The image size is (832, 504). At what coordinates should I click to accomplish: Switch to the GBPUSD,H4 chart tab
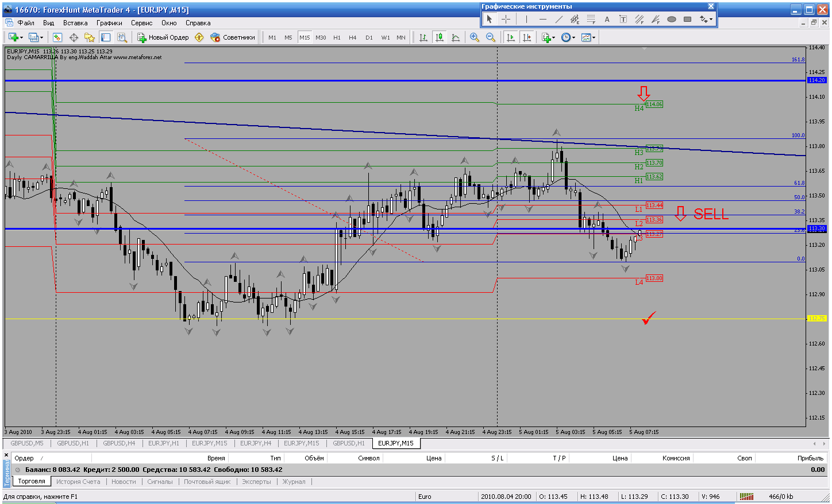119,443
